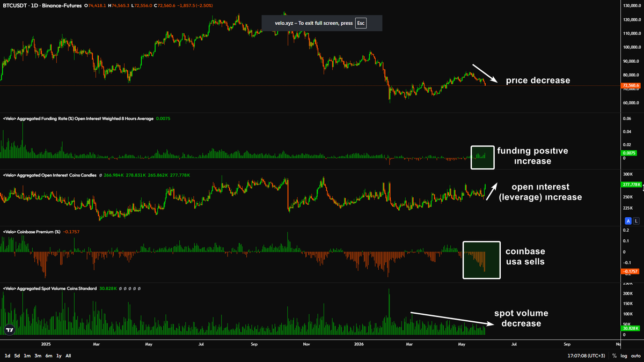Click the 100,000.0 price axis label
Viewport: 644px width, 362px height.
(631, 47)
